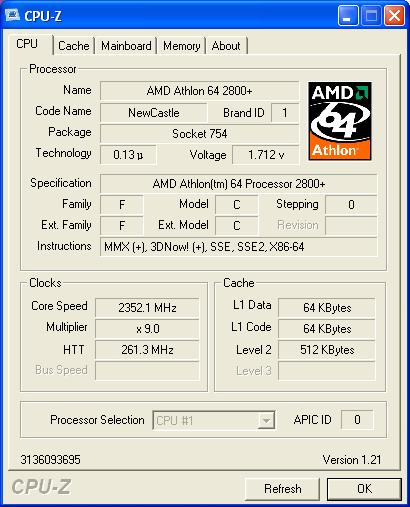This screenshot has width=410, height=507.
Task: Confirm with the OK button
Action: (x=364, y=489)
